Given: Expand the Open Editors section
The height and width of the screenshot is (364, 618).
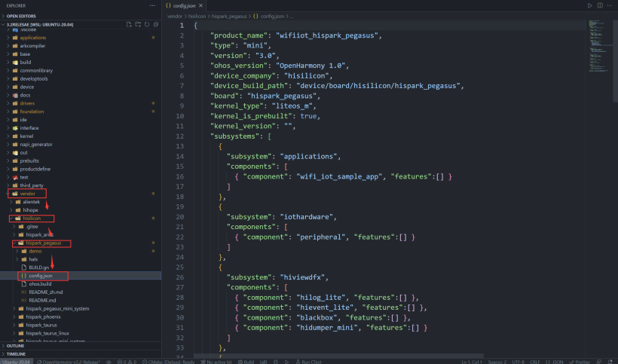Looking at the screenshot, I should (x=21, y=16).
